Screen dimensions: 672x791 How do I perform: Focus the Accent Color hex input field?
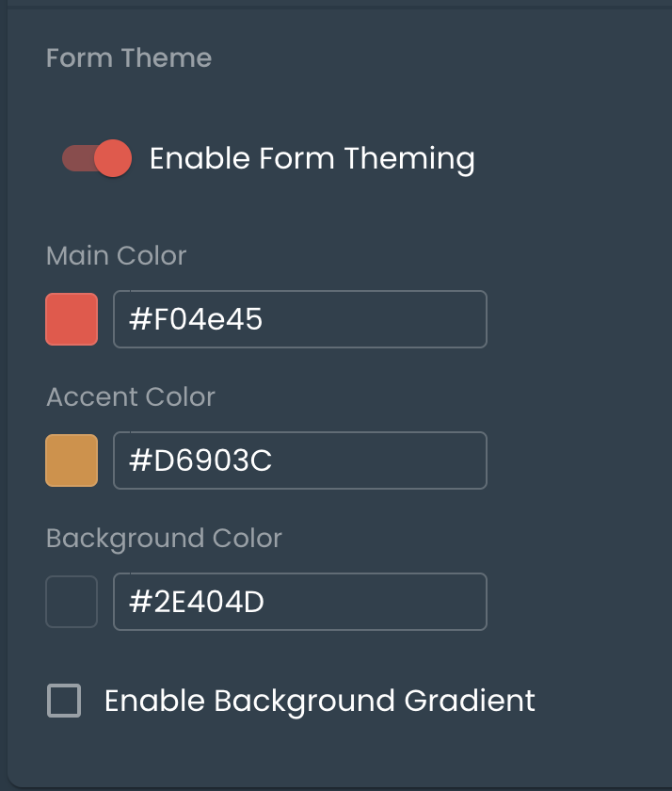click(299, 460)
